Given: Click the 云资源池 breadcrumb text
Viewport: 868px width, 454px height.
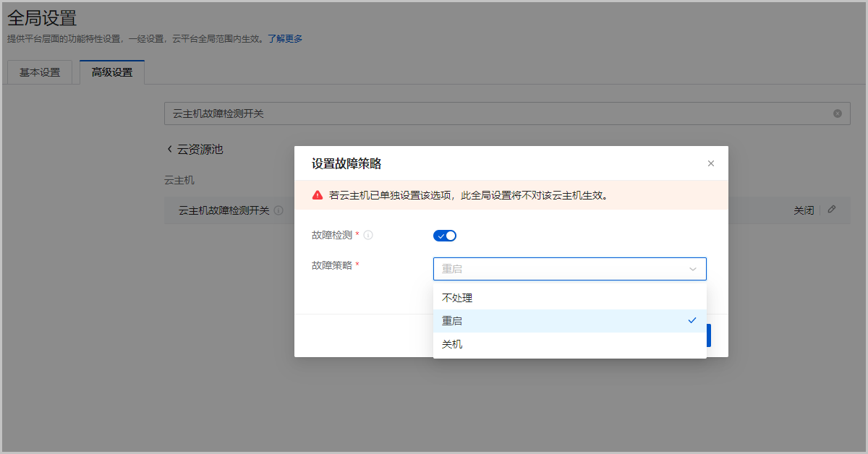Looking at the screenshot, I should point(200,149).
